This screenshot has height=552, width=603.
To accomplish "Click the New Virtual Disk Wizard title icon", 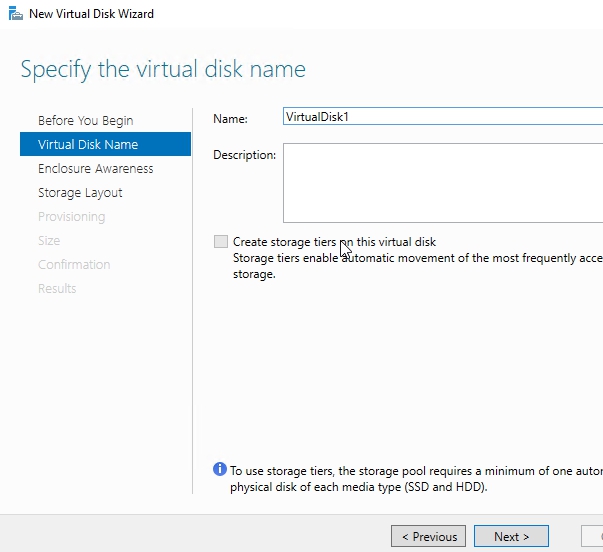I will tap(15, 14).
